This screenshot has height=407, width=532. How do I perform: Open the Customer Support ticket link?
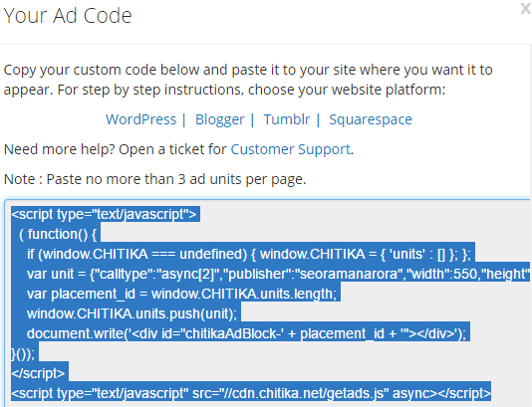(x=291, y=149)
